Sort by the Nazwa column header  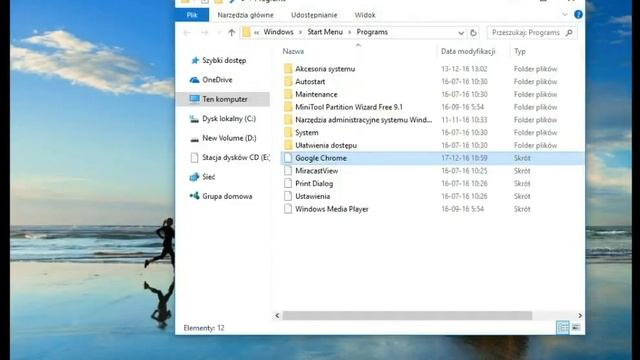pos(293,51)
